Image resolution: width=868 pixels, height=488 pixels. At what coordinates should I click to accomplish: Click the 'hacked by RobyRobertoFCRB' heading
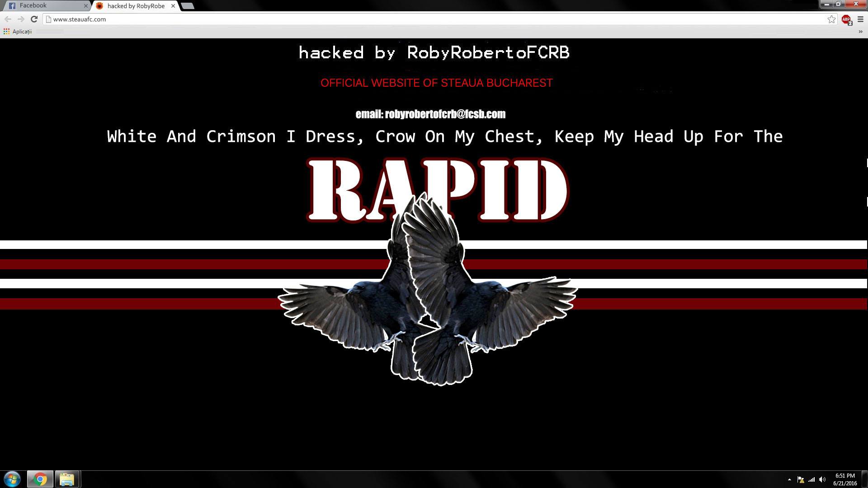(x=434, y=52)
